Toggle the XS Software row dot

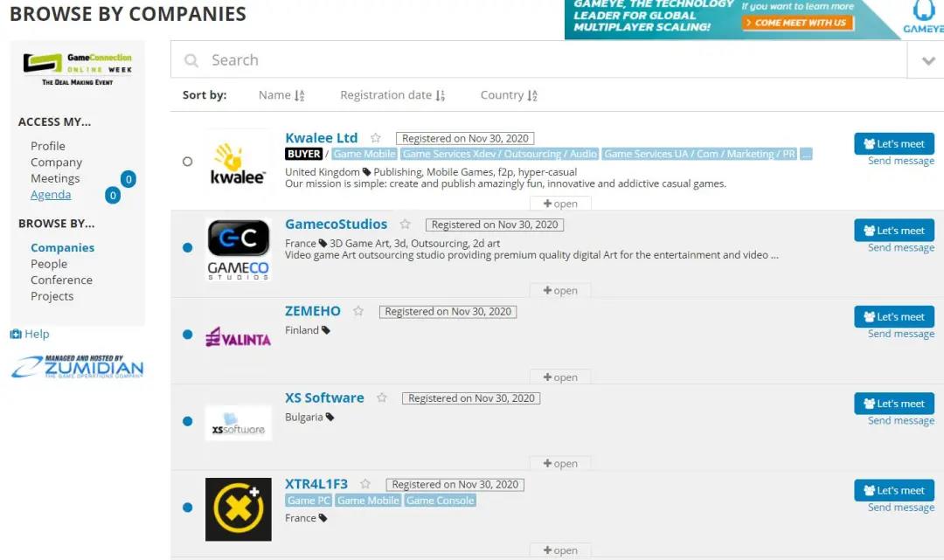point(188,421)
